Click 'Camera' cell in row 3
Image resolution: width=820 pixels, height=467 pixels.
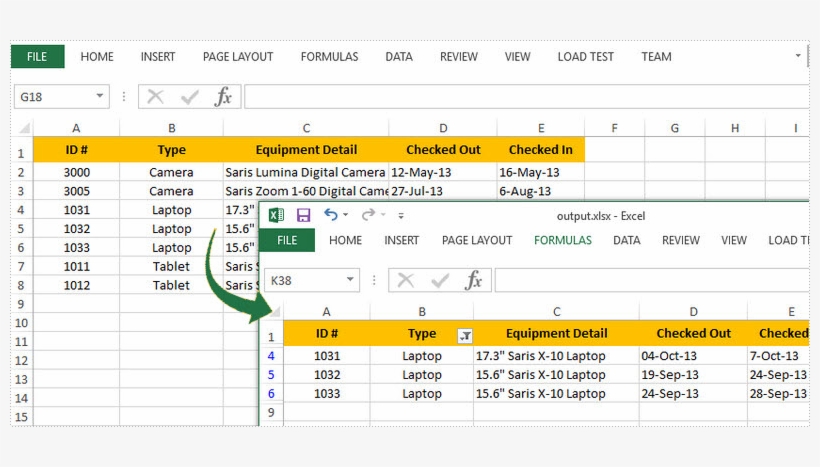point(171,191)
